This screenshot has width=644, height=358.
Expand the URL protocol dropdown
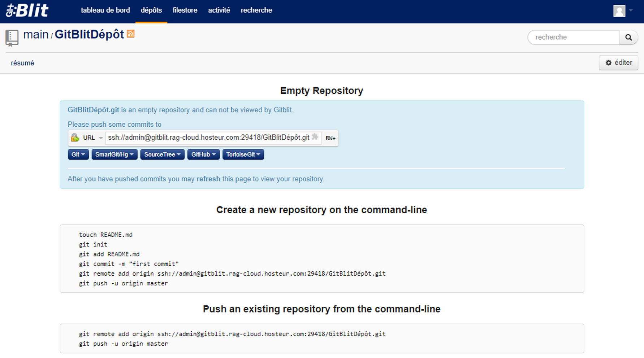[x=100, y=138]
